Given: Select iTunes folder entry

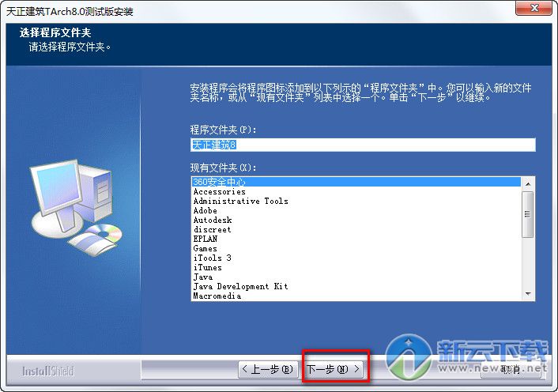Looking at the screenshot, I should point(356,267).
